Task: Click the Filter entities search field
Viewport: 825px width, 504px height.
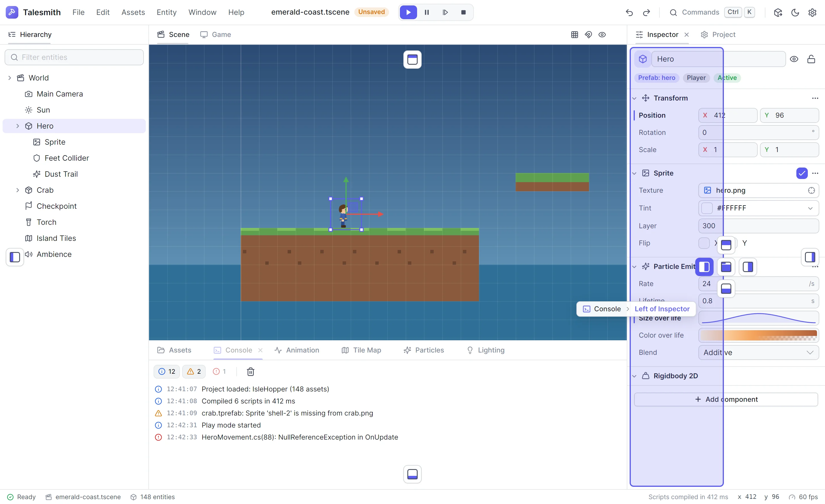Action: (x=74, y=57)
